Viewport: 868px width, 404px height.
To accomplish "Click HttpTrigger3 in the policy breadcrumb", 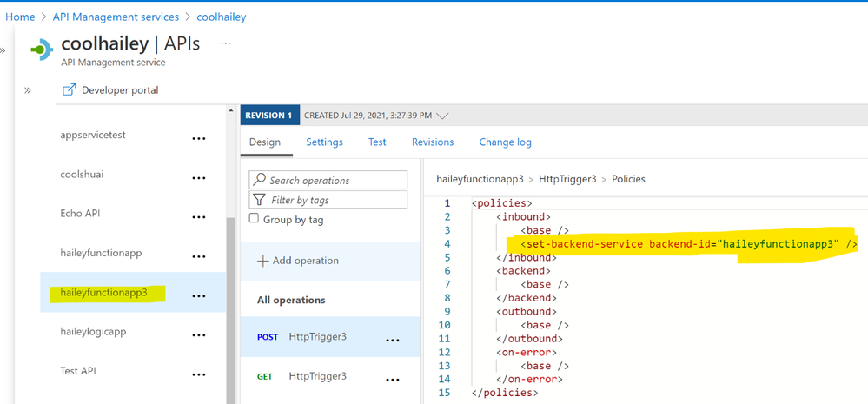I will (x=567, y=179).
